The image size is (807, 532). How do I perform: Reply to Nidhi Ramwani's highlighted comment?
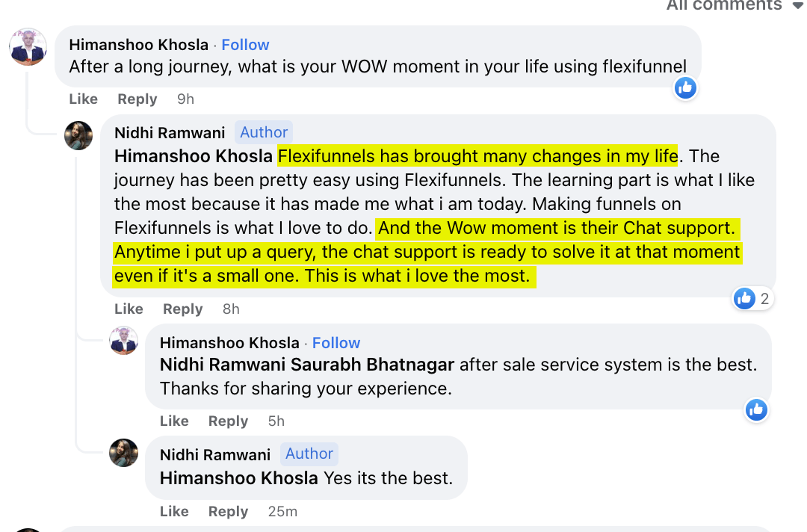182,309
